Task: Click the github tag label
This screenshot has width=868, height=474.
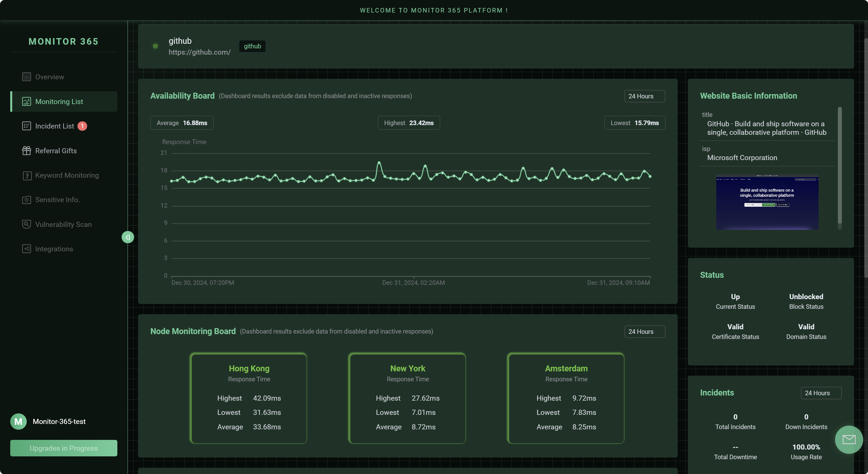Action: [x=252, y=46]
